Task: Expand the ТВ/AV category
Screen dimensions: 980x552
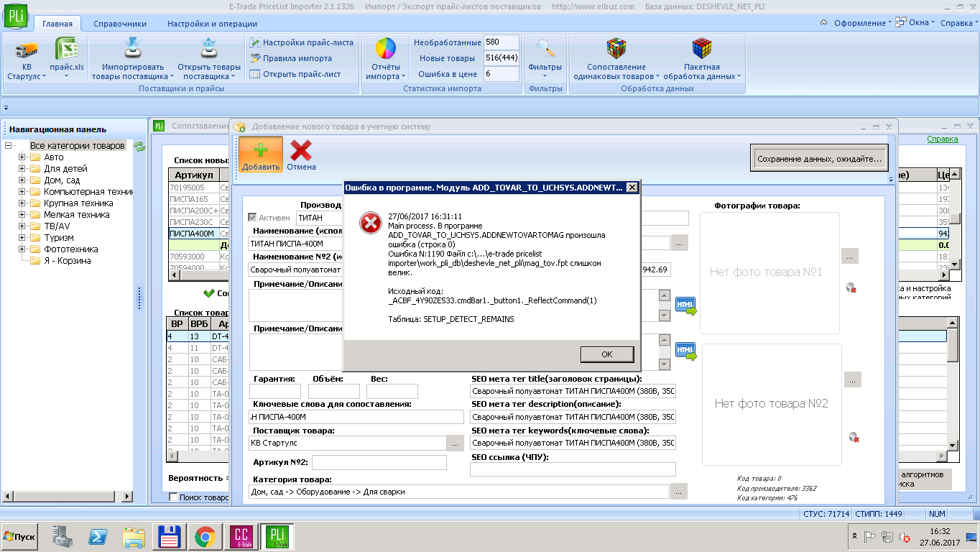Action: point(22,226)
